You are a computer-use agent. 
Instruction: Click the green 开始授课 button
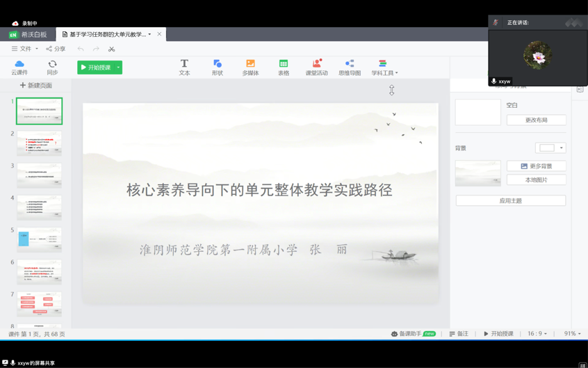[x=96, y=67]
